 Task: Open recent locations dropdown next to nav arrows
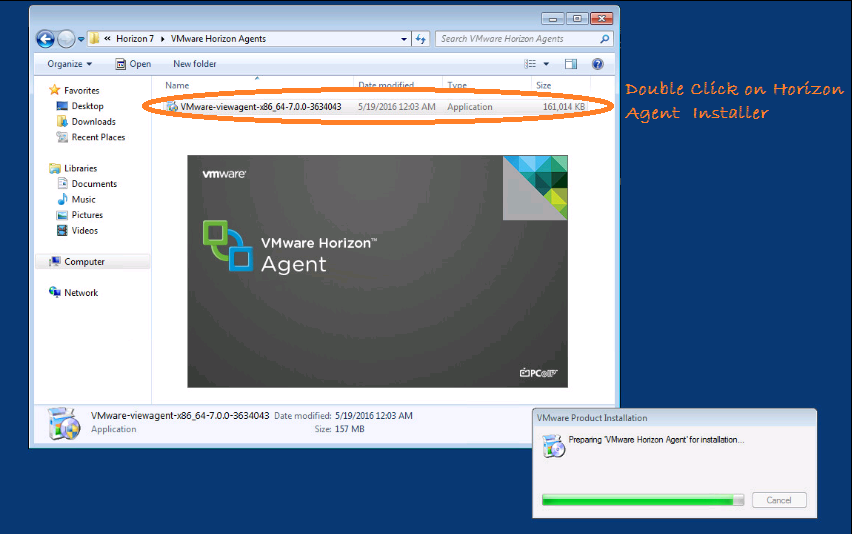(81, 39)
